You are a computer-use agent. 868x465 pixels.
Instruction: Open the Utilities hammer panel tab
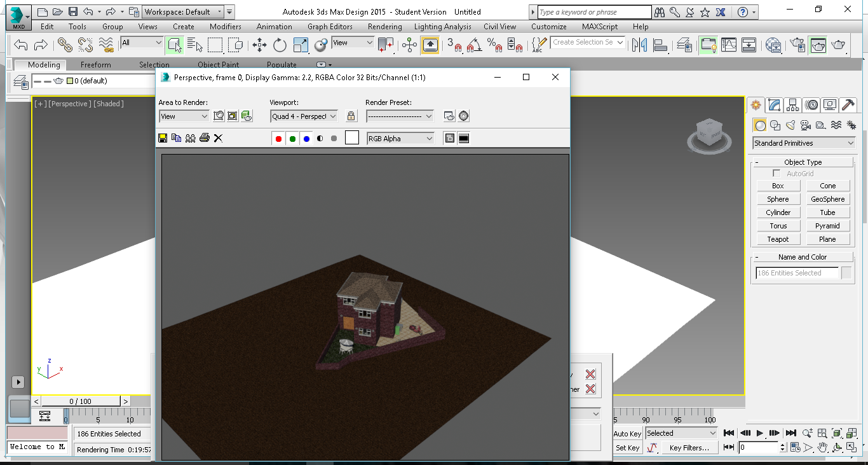pyautogui.click(x=848, y=105)
